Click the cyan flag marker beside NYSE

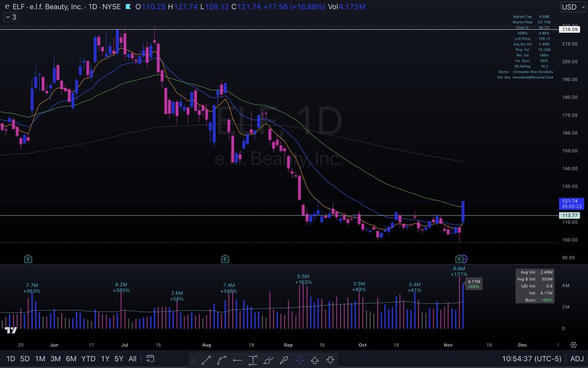(x=127, y=7)
